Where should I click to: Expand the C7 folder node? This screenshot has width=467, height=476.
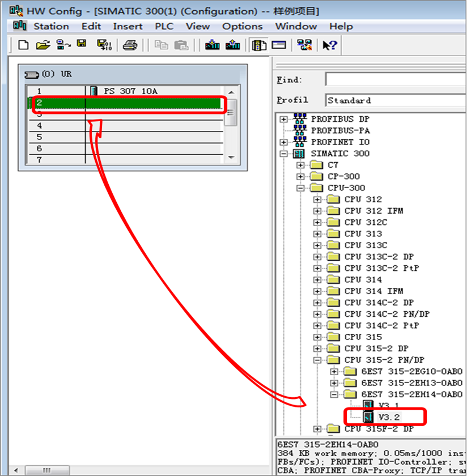tap(300, 165)
